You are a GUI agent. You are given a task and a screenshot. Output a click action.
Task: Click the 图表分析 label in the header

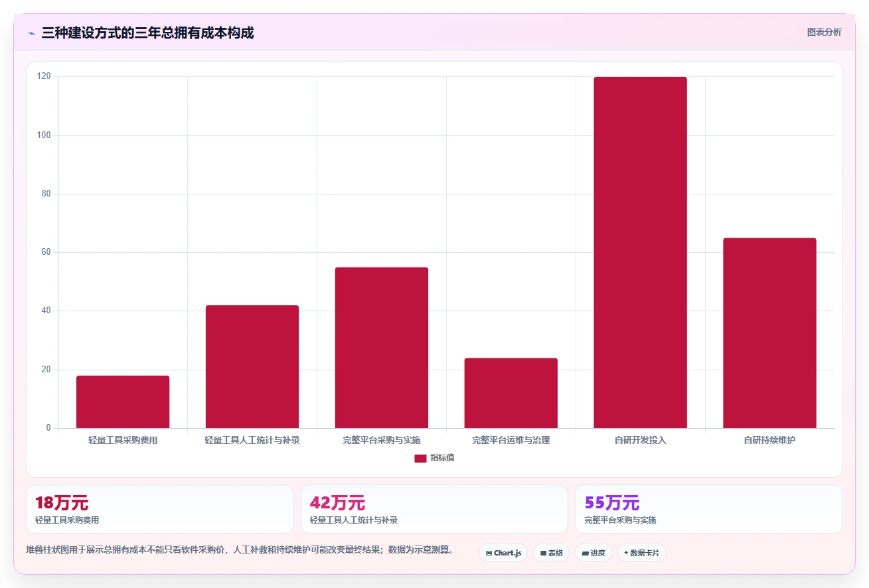[x=824, y=32]
